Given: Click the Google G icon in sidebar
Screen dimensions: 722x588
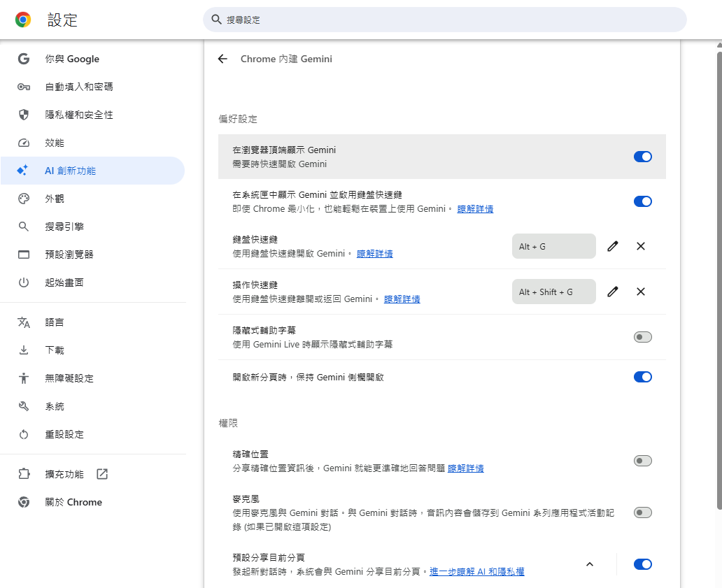Looking at the screenshot, I should 24,59.
